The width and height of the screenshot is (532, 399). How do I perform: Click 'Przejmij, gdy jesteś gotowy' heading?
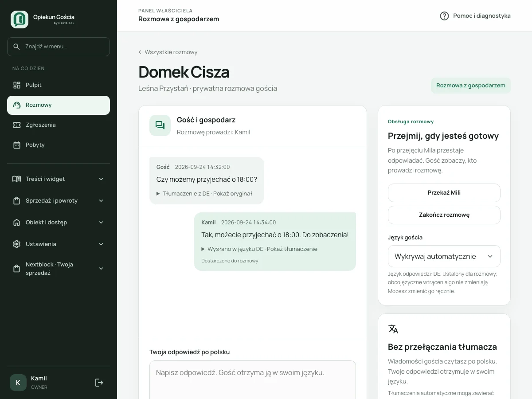443,136
